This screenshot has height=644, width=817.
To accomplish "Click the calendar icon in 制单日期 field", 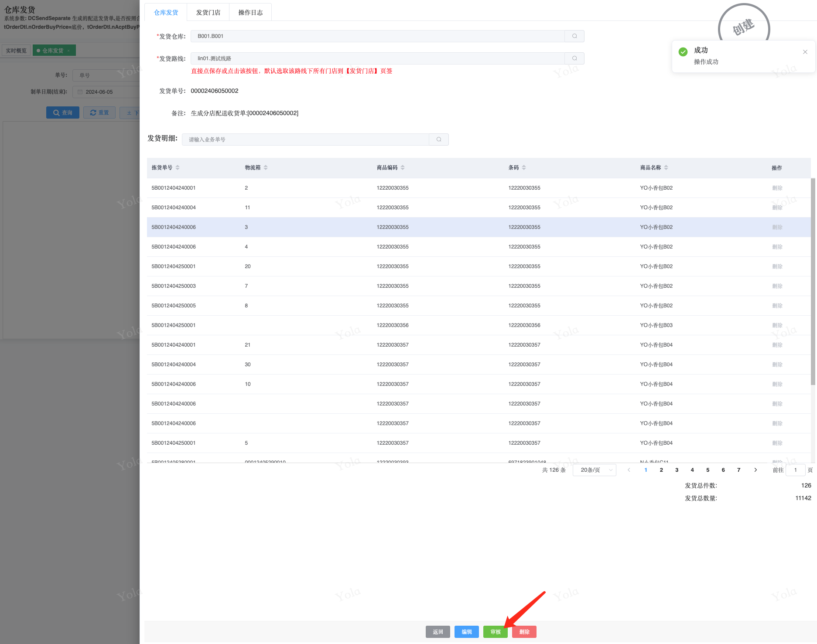I will pyautogui.click(x=80, y=92).
